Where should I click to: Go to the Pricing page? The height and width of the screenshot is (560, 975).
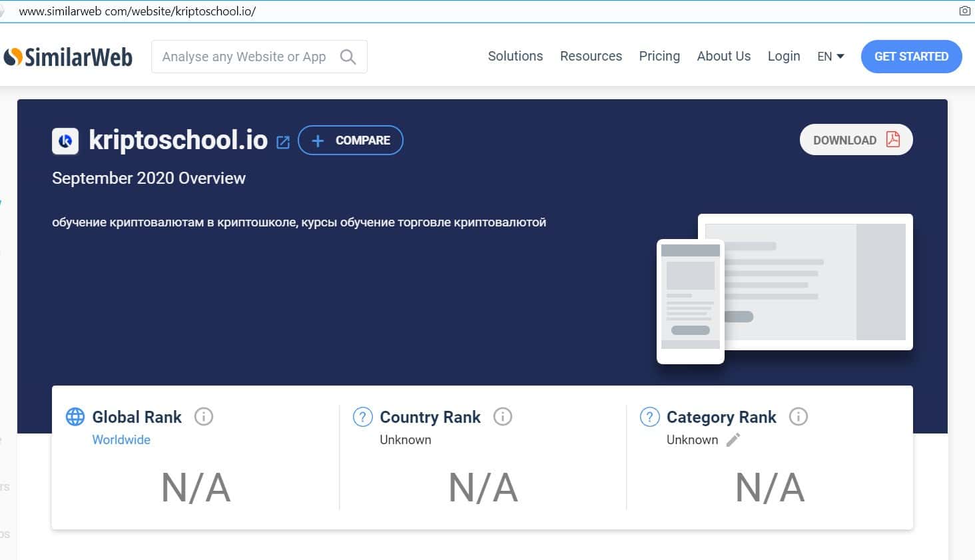[x=659, y=57]
